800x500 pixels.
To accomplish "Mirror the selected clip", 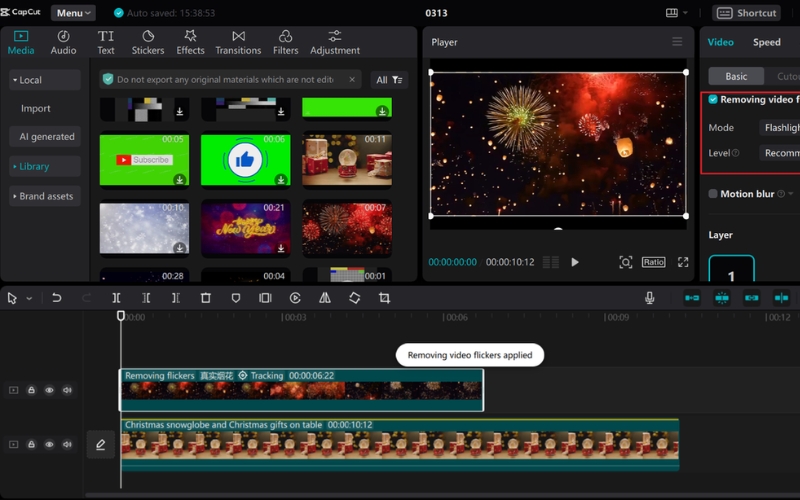I will click(325, 298).
